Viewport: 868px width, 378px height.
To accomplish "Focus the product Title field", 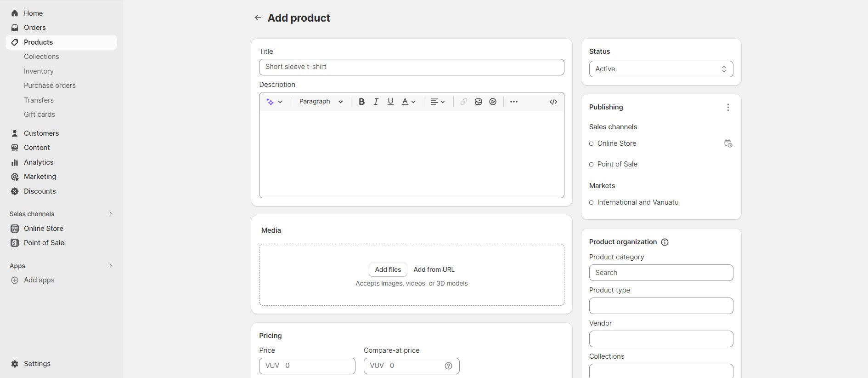I will 411,67.
